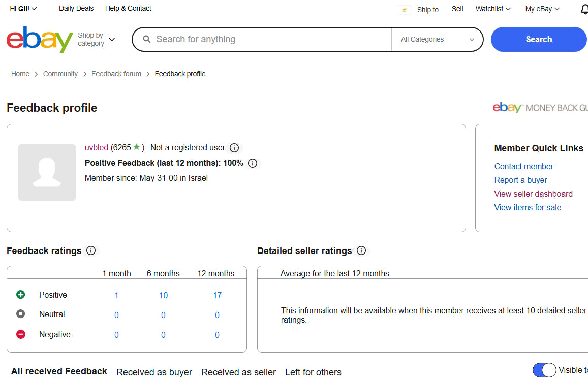Click the red Negative minus icon
The height and width of the screenshot is (379, 588).
(21, 334)
